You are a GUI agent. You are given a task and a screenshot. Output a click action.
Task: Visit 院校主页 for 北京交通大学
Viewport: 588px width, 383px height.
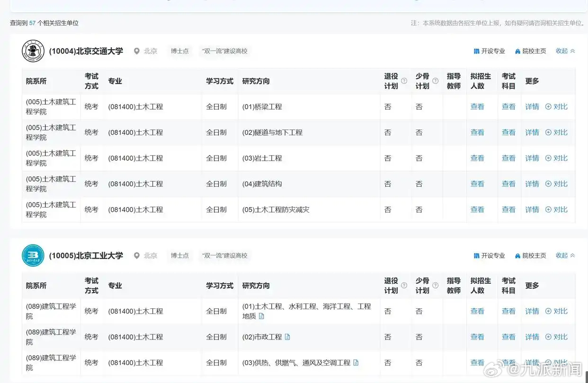coord(530,51)
